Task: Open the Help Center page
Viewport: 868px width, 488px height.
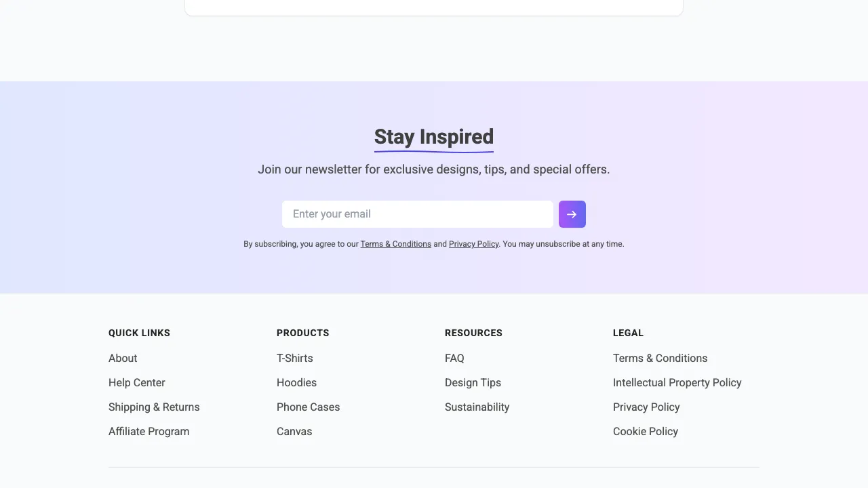Action: (137, 382)
